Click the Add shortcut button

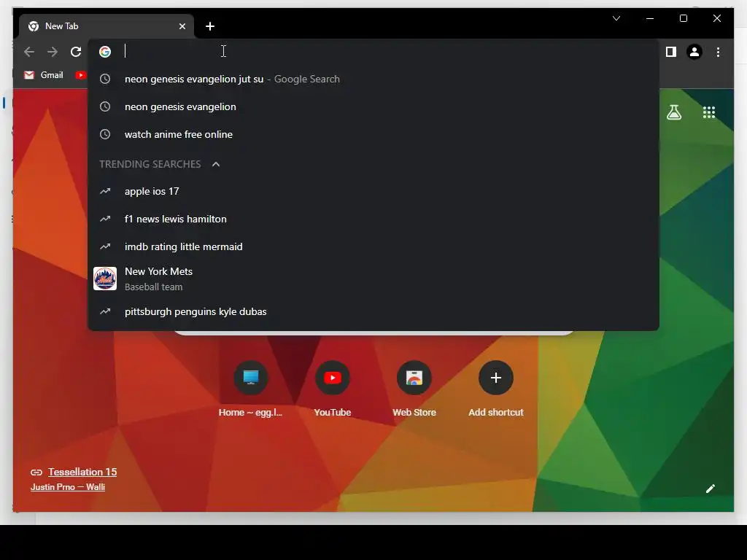(x=496, y=389)
